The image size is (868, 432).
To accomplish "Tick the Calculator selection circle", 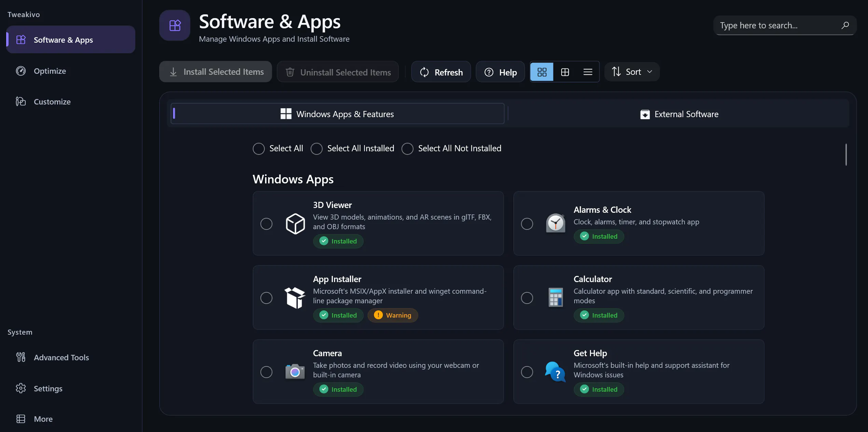I will click(x=527, y=298).
